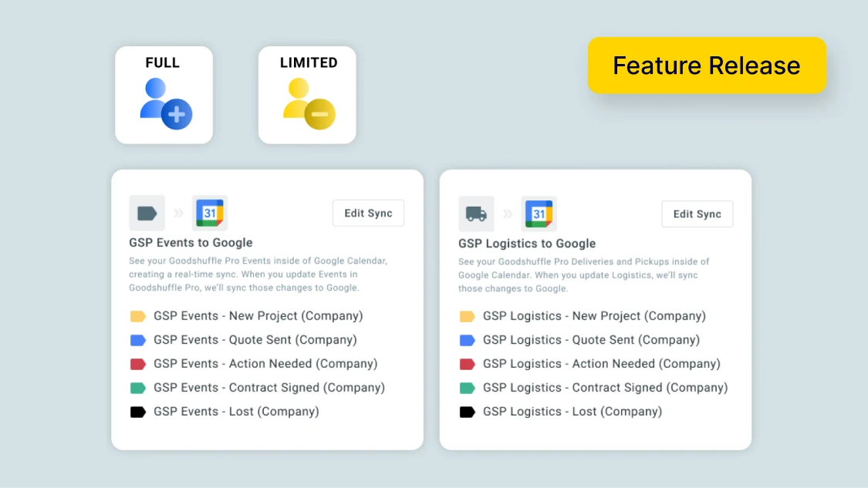Select yellow tag for GSP Events New Project
Viewport: 868px width, 488px height.
point(138,317)
